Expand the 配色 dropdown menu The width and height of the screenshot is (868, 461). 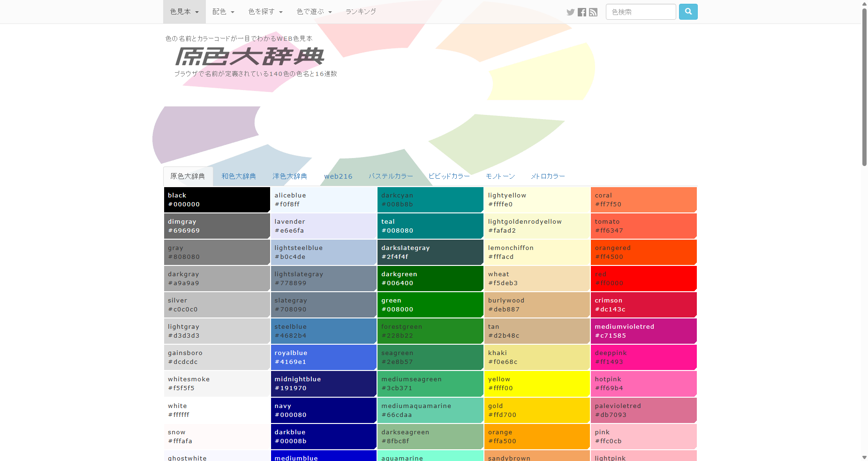click(x=223, y=12)
